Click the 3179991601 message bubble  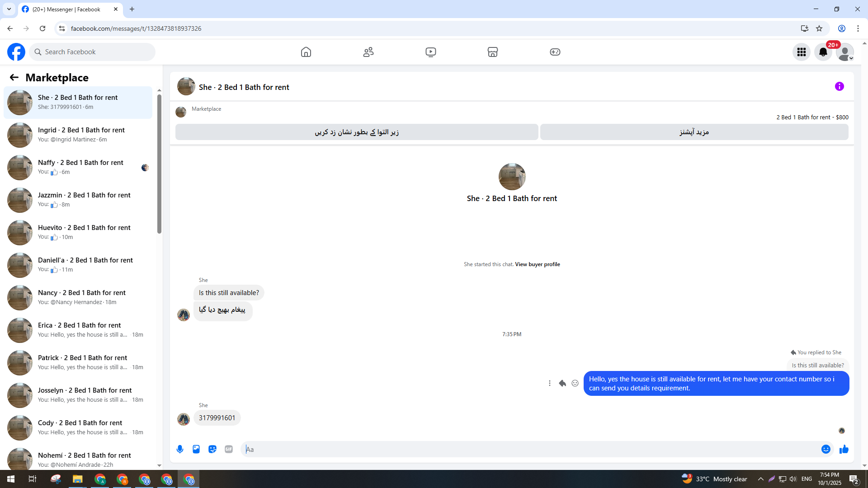click(x=217, y=418)
